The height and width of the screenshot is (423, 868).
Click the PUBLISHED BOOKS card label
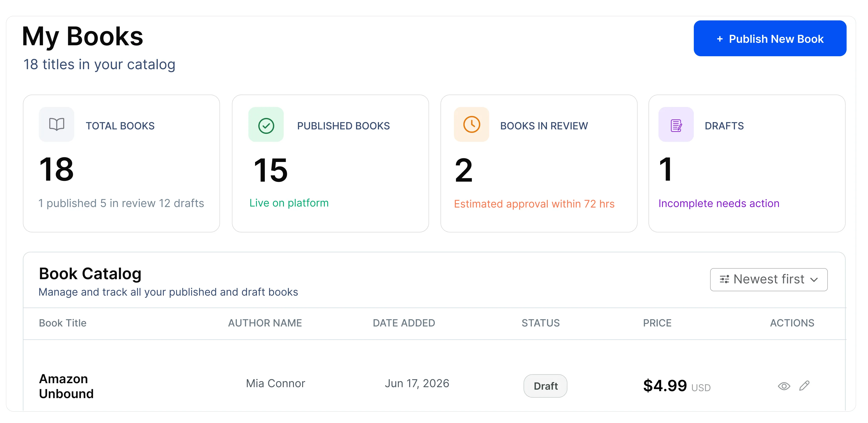(x=343, y=126)
